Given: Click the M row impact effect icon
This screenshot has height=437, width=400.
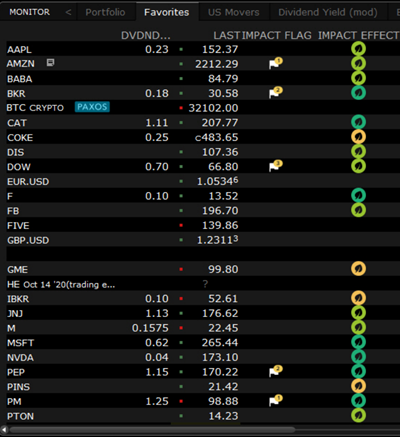Looking at the screenshot, I should pos(358,327).
